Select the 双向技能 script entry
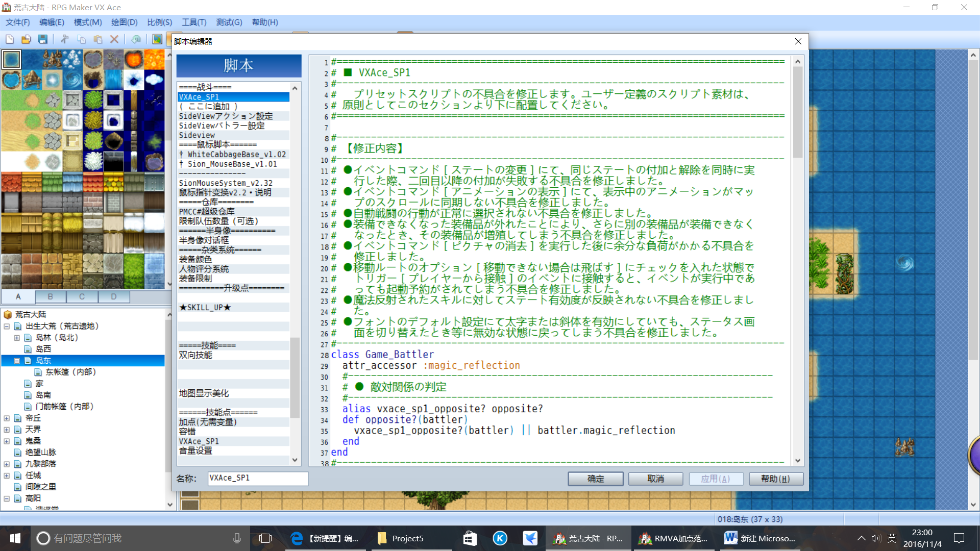The height and width of the screenshot is (551, 980). pyautogui.click(x=233, y=355)
